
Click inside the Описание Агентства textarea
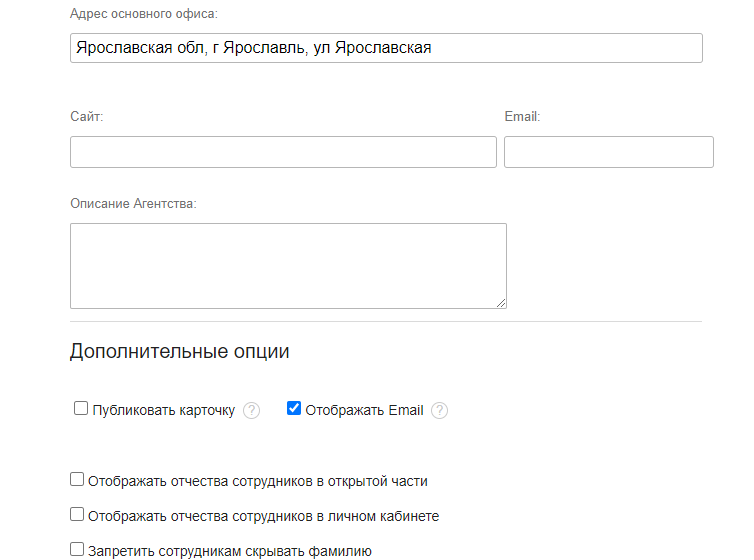(288, 266)
